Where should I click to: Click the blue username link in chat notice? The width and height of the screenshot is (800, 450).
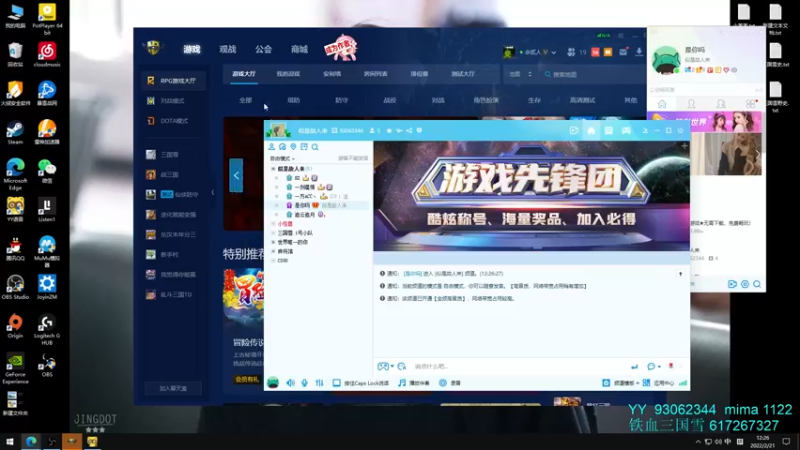[413, 274]
